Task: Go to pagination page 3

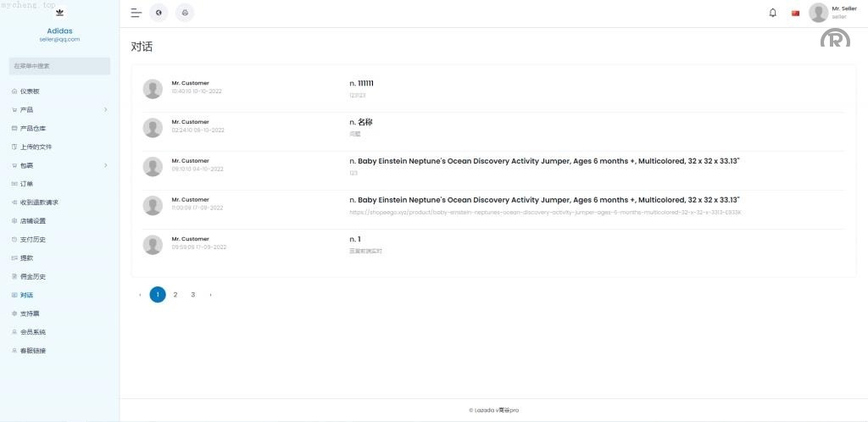Action: coord(193,295)
